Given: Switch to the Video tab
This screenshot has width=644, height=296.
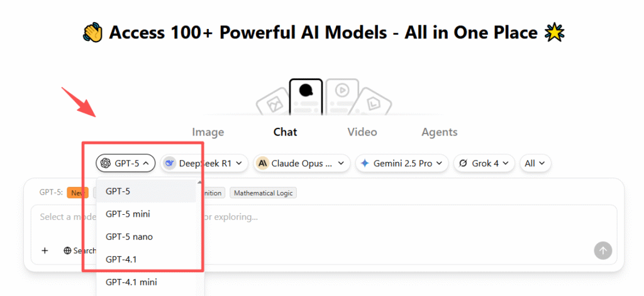Looking at the screenshot, I should (362, 132).
